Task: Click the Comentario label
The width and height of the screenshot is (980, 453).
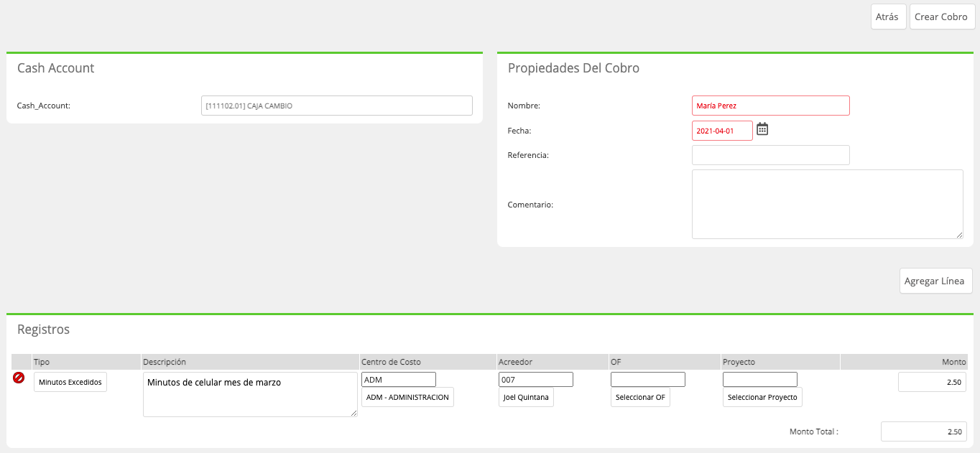Action: [x=530, y=205]
